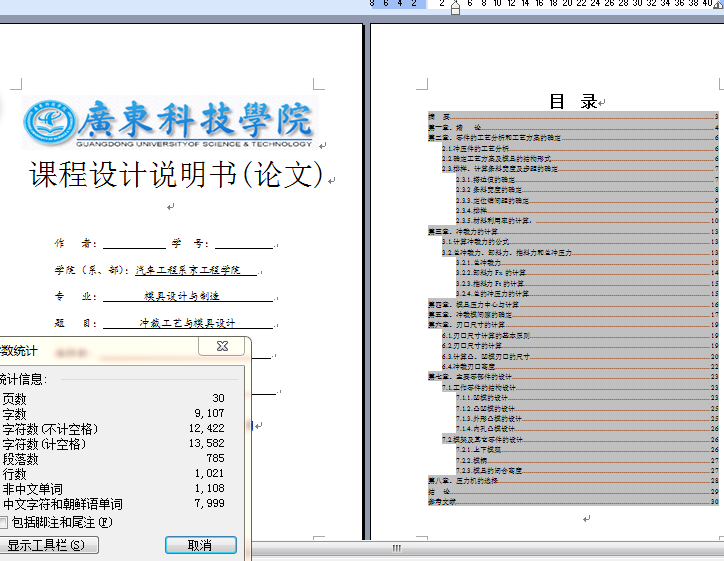Open contents entry 2.3.1
The image size is (724, 561).
pyautogui.click(x=587, y=180)
